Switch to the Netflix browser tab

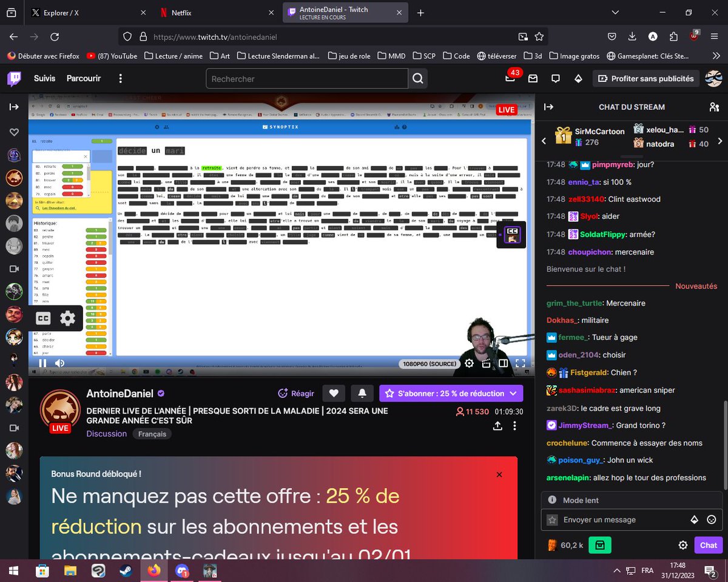[x=218, y=13]
